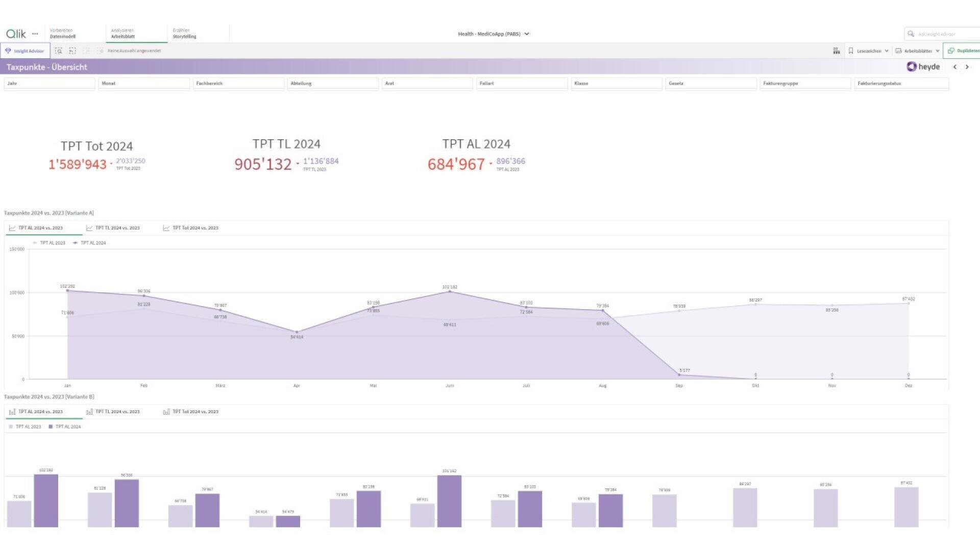Click the Duplizieren sheet button

pyautogui.click(x=963, y=51)
